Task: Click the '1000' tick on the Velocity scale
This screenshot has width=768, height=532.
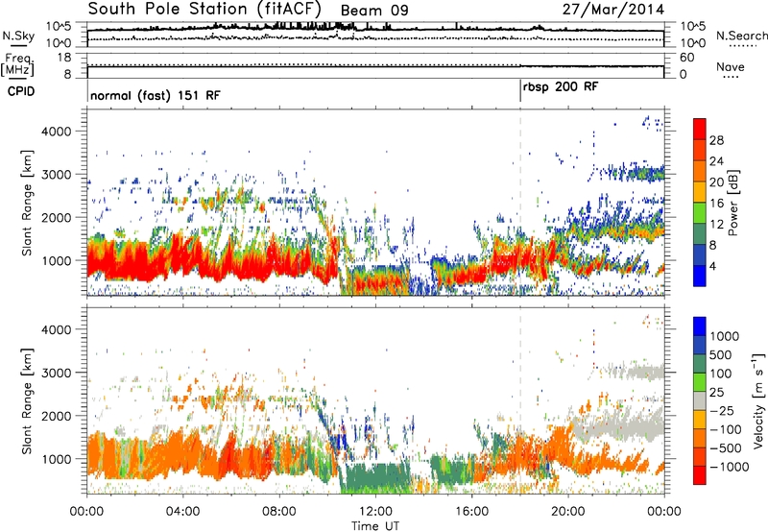Action: point(725,336)
